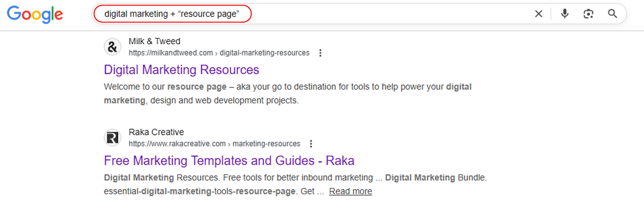Image resolution: width=644 pixels, height=216 pixels.
Task: Open more options for Milk & Tweed result
Action: point(320,53)
